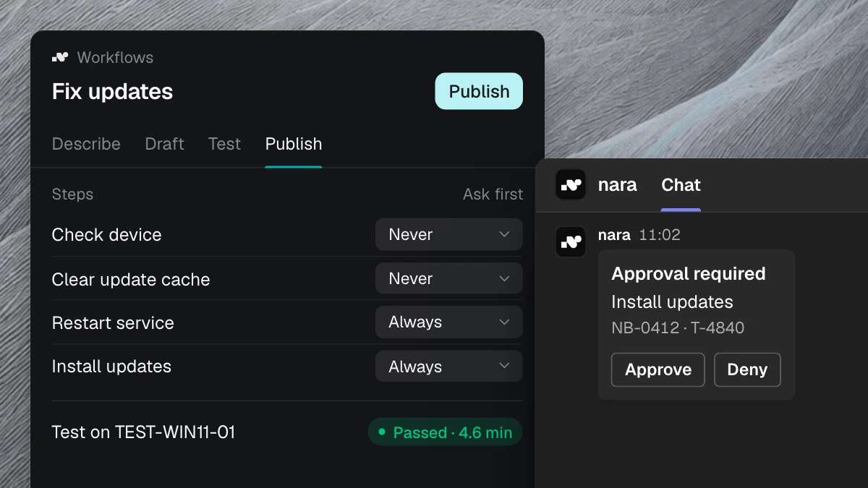Open the Clear update cache dropdown
The height and width of the screenshot is (488, 868).
click(x=448, y=278)
